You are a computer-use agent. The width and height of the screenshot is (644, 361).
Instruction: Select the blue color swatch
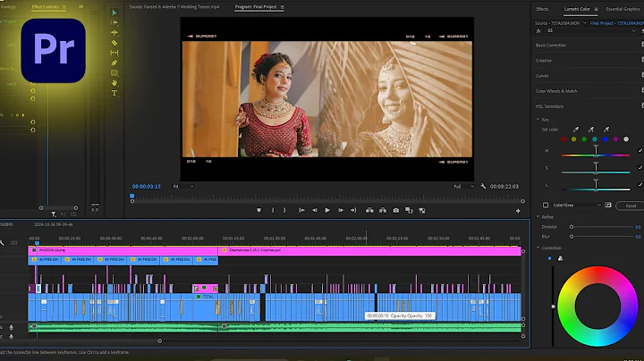pos(605,139)
